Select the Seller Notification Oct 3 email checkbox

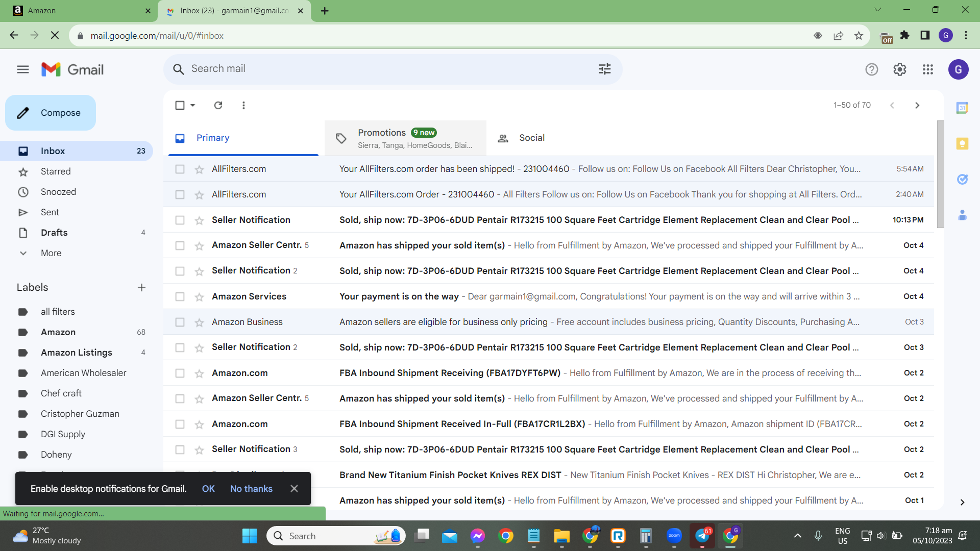180,347
